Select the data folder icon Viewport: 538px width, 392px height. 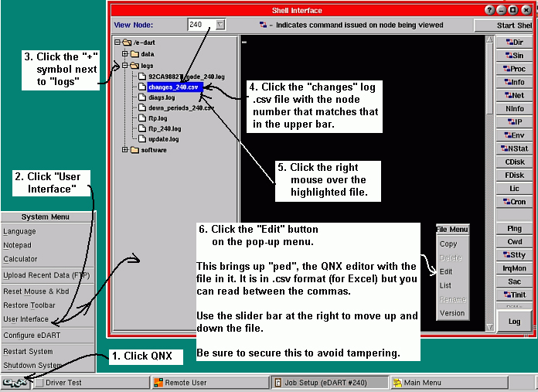[x=134, y=54]
